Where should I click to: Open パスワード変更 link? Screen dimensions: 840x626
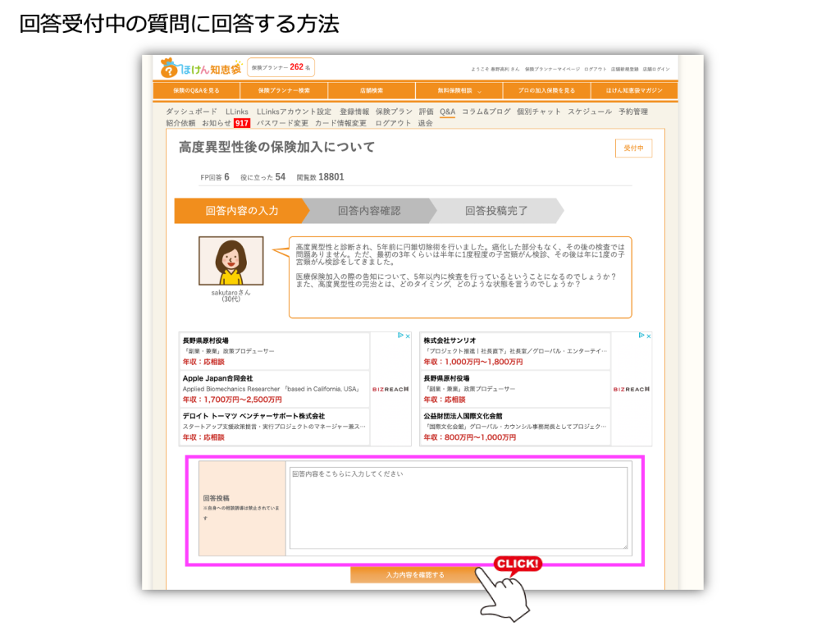(x=282, y=123)
